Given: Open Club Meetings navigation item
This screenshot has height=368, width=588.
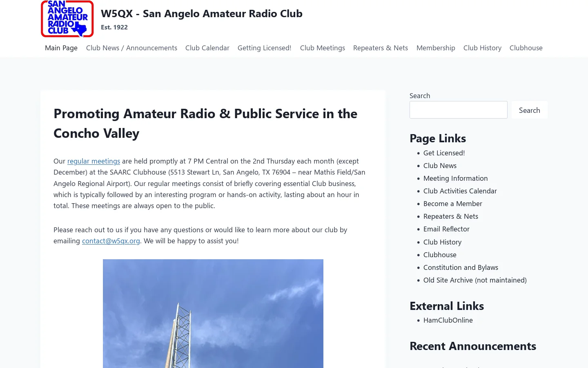Looking at the screenshot, I should tap(323, 48).
